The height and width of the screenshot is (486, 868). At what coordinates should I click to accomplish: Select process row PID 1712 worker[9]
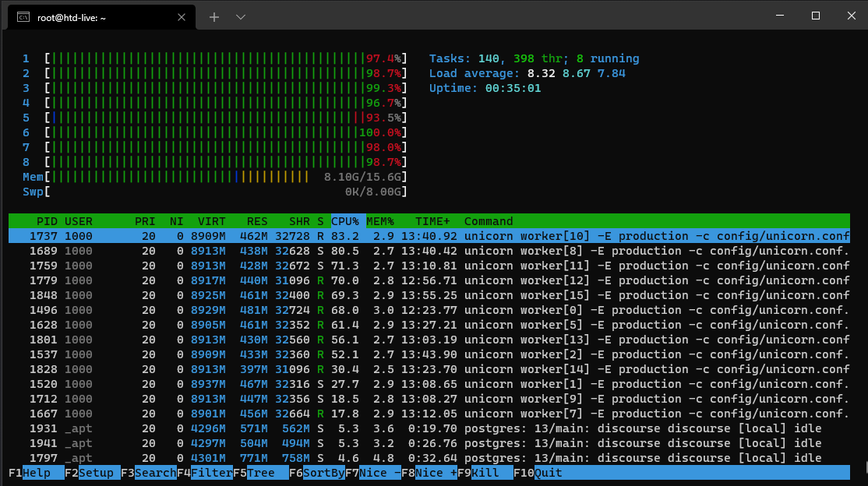coord(429,399)
